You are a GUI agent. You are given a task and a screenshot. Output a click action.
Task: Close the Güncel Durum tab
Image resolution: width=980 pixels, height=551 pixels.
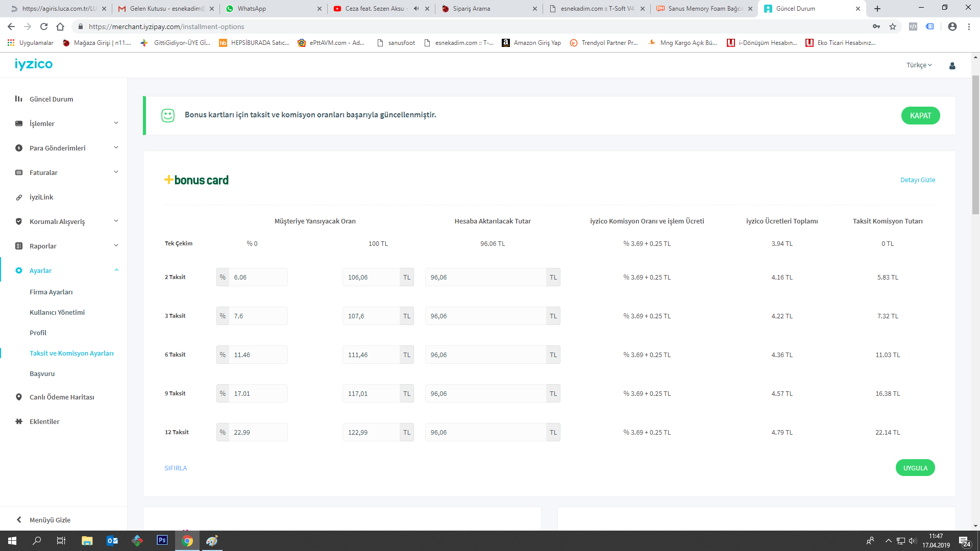(x=858, y=9)
